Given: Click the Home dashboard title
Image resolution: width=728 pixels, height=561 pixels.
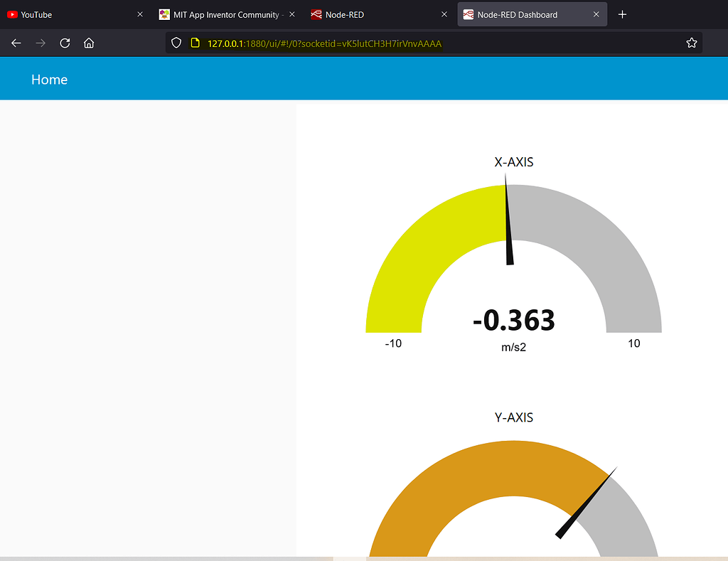Looking at the screenshot, I should pos(50,80).
